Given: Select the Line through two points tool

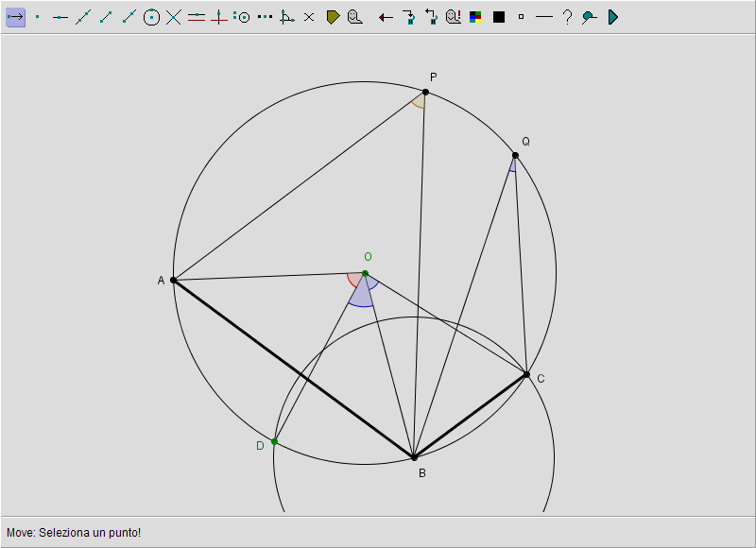Looking at the screenshot, I should (83, 17).
